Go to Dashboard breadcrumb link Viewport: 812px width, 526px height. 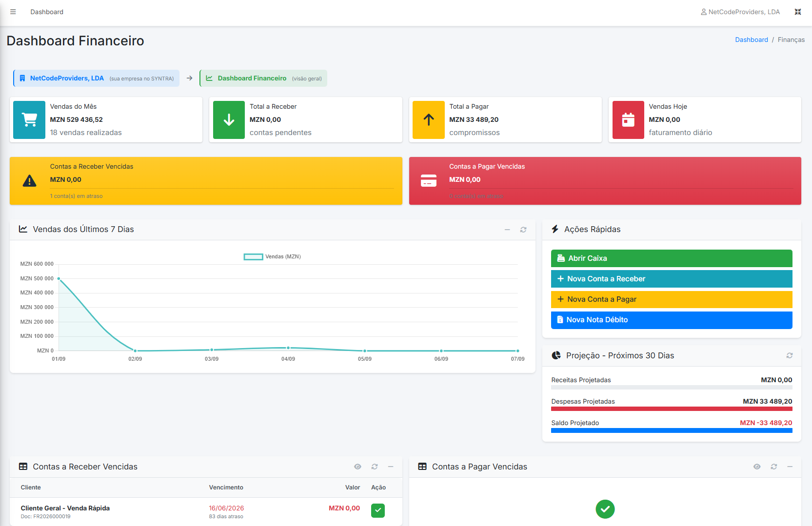[x=752, y=39]
